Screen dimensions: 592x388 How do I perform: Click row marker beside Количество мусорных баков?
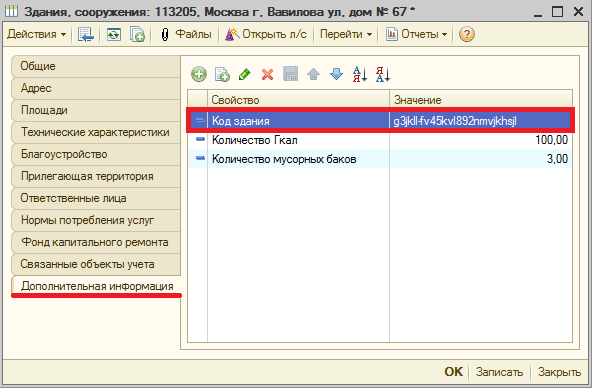(x=200, y=158)
